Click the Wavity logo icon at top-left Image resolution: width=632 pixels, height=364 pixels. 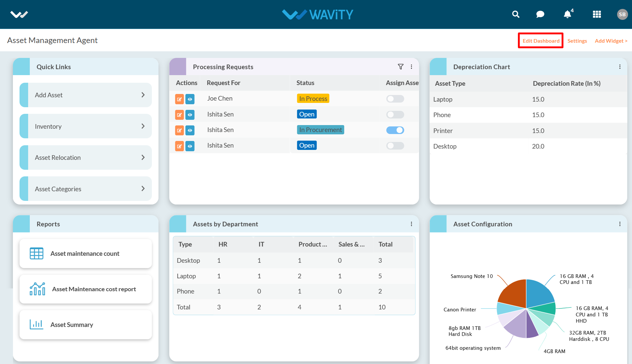coord(19,14)
